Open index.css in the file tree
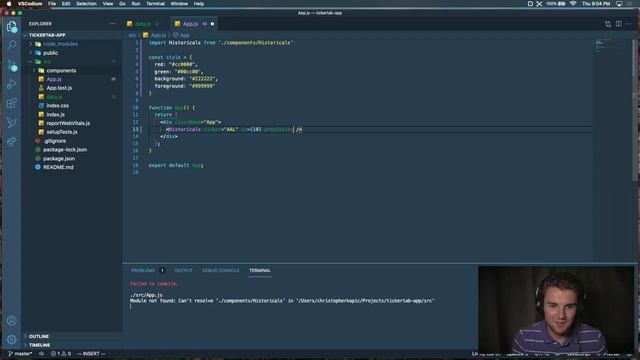Viewport: 640px width, 360px height. tap(57, 106)
